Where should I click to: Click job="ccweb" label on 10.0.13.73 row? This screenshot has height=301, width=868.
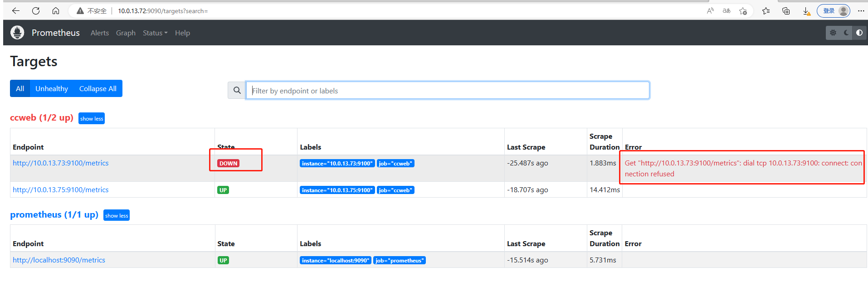click(395, 163)
